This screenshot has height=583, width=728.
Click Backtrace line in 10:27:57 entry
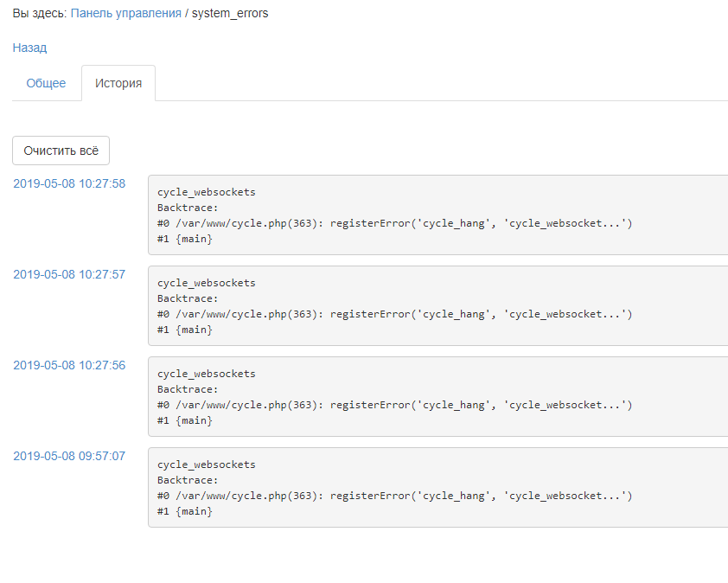coord(188,298)
